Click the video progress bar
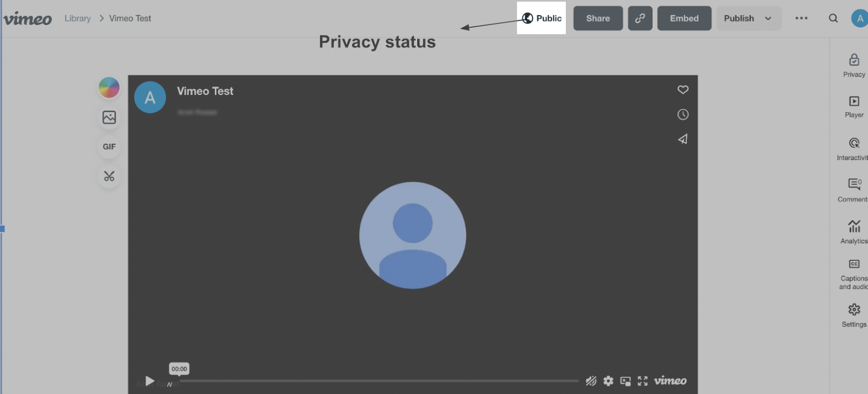The image size is (868, 394). 379,381
